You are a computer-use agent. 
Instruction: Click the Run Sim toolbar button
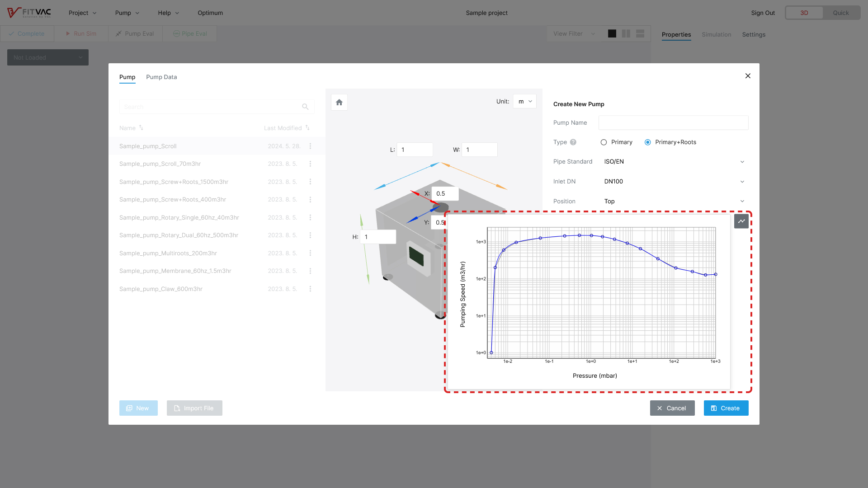click(x=81, y=33)
